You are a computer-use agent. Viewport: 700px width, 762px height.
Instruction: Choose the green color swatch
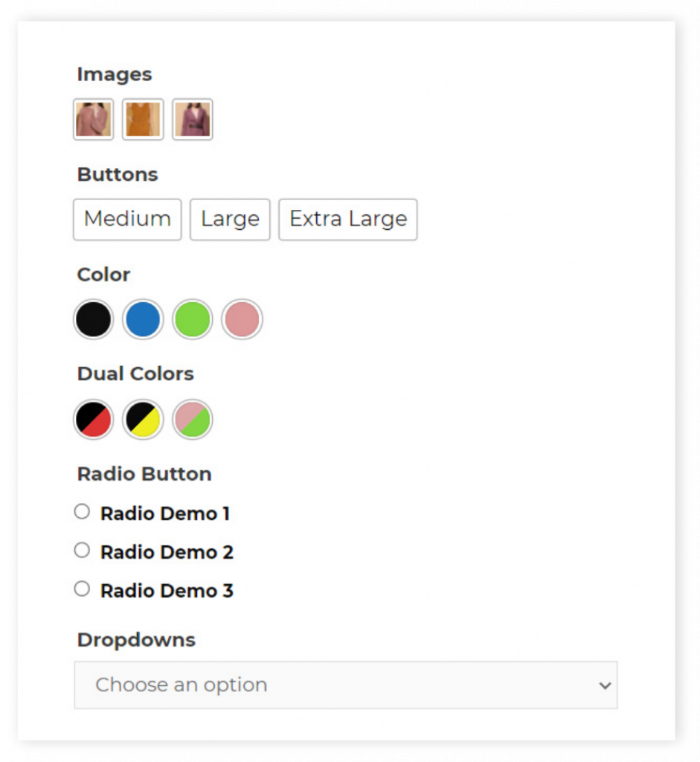coord(193,319)
